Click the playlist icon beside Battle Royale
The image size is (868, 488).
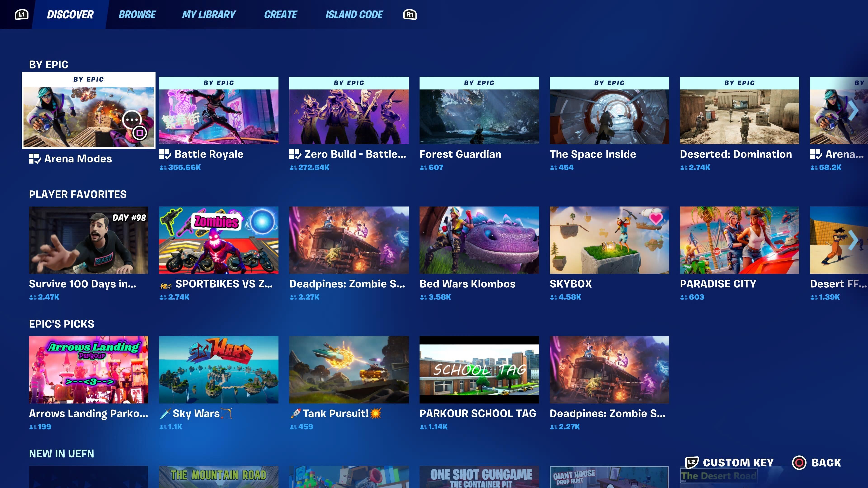coord(165,154)
